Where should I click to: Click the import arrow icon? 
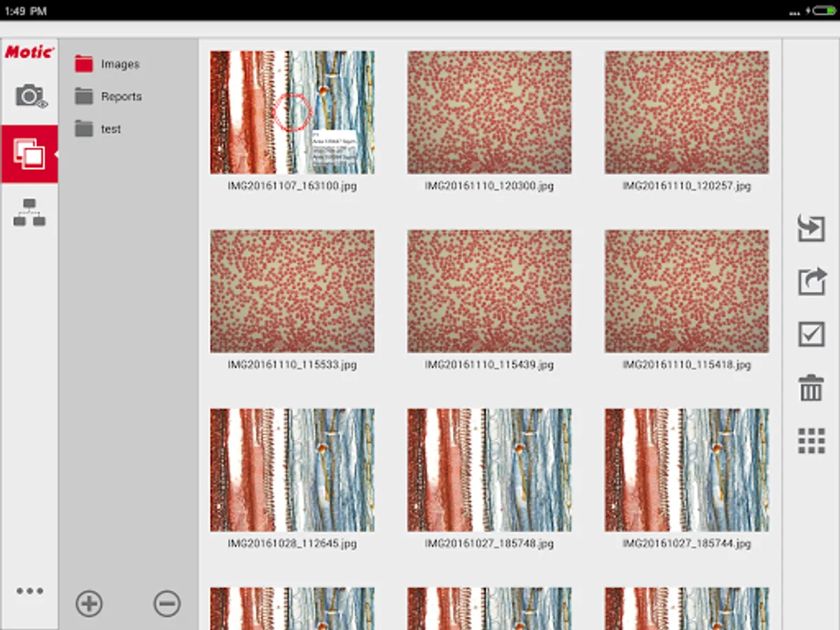pyautogui.click(x=811, y=228)
